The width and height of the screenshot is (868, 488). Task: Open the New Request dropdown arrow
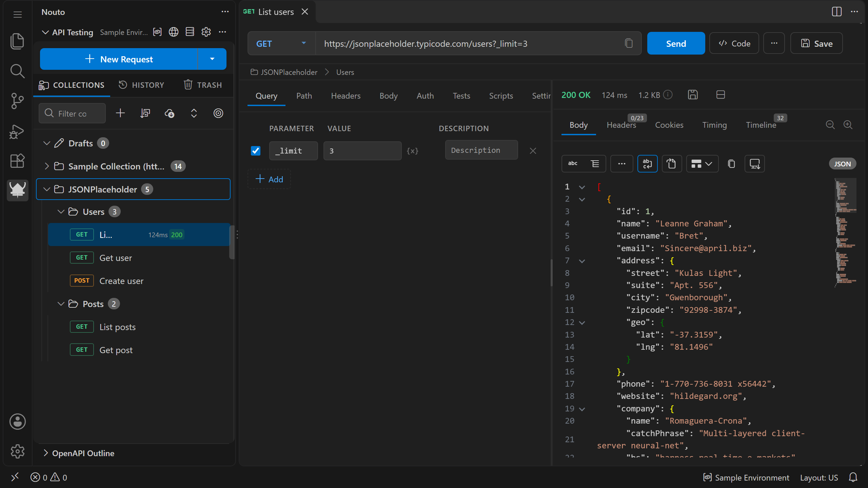coord(212,59)
